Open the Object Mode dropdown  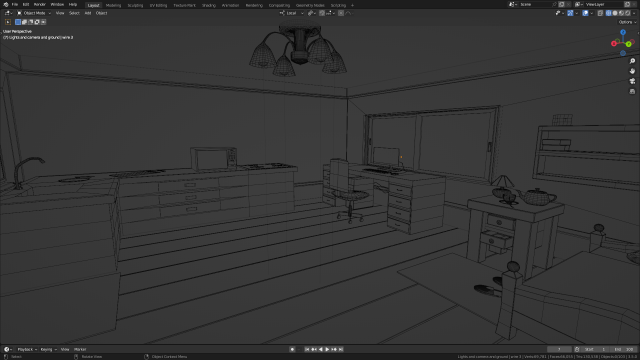point(34,13)
